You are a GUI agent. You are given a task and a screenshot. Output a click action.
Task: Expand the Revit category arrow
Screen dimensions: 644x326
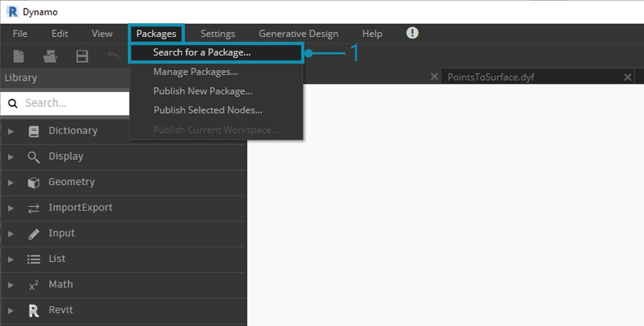pos(11,311)
